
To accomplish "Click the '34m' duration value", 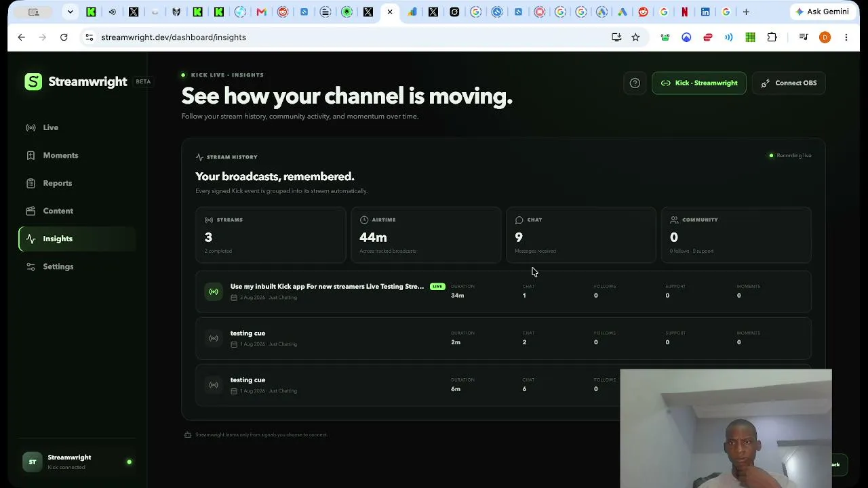I will tap(458, 296).
